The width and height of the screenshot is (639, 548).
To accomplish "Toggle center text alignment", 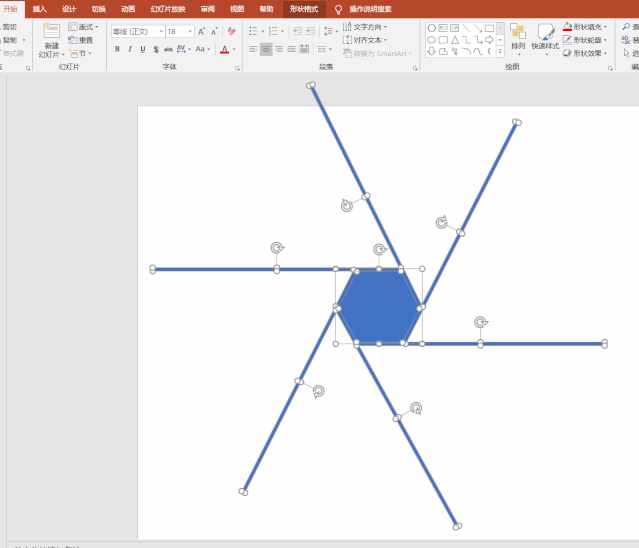I will click(266, 49).
